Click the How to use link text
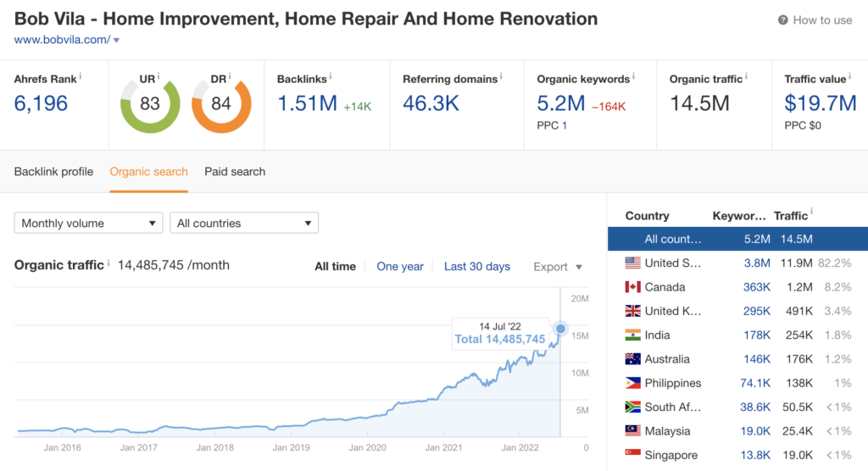The width and height of the screenshot is (868, 471). coord(822,20)
